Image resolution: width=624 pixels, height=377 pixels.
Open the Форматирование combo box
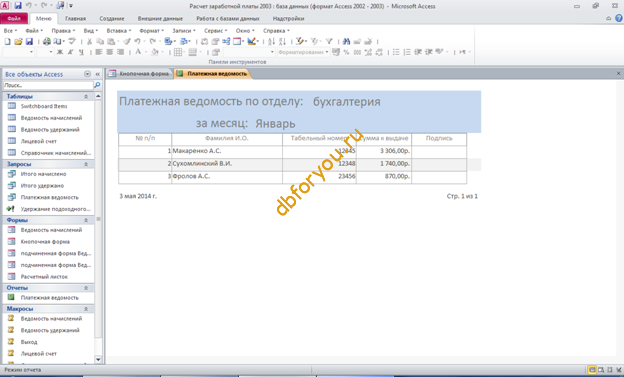(x=303, y=52)
